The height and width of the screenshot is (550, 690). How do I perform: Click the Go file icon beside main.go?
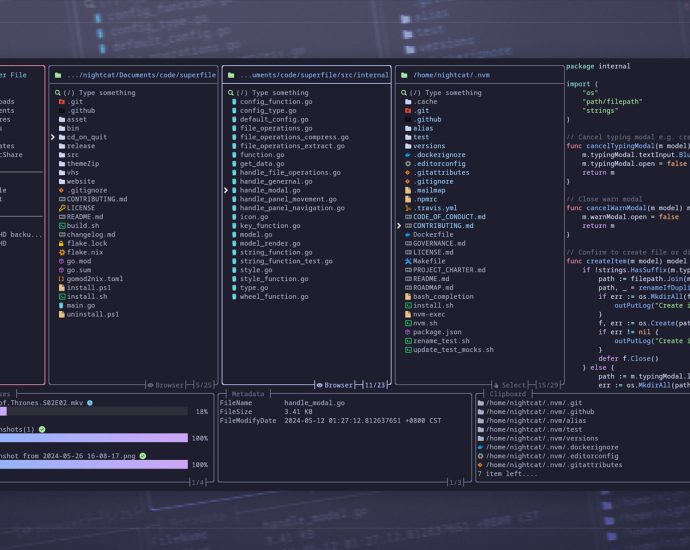(x=62, y=305)
